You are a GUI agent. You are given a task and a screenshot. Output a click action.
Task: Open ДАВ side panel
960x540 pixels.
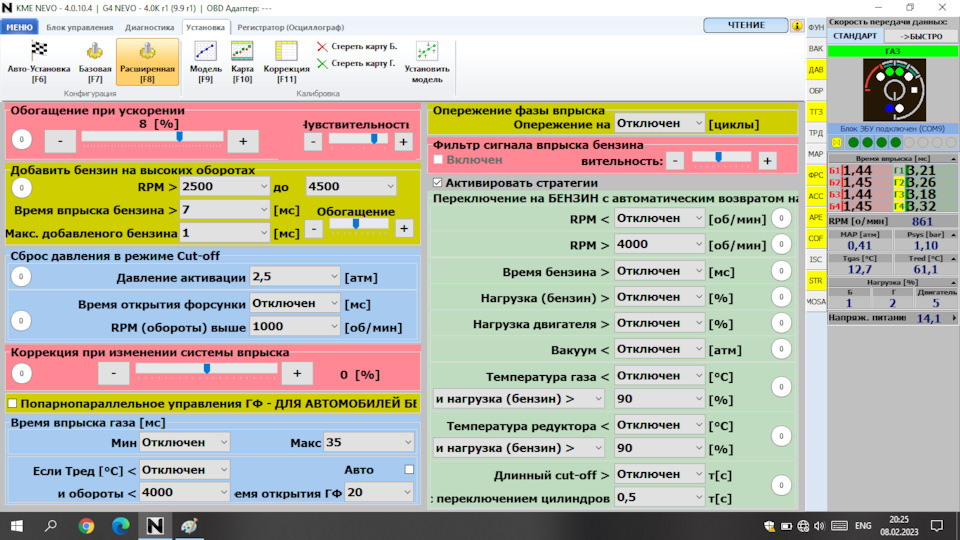(816, 69)
